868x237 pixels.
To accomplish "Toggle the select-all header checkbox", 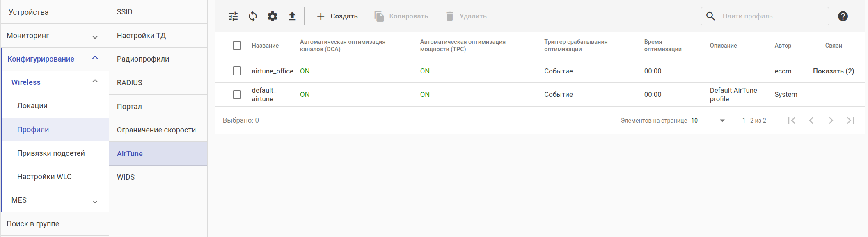I will [x=237, y=46].
